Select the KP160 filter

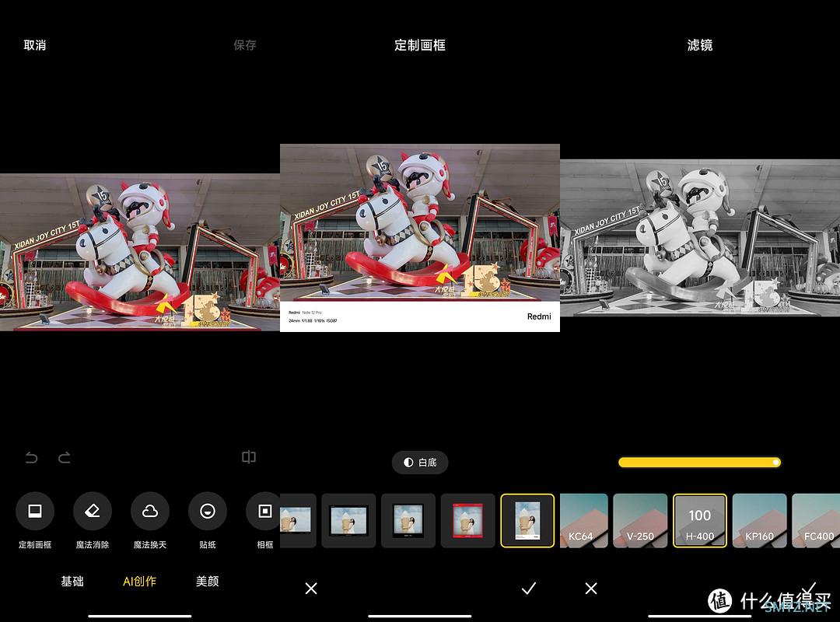[x=760, y=521]
